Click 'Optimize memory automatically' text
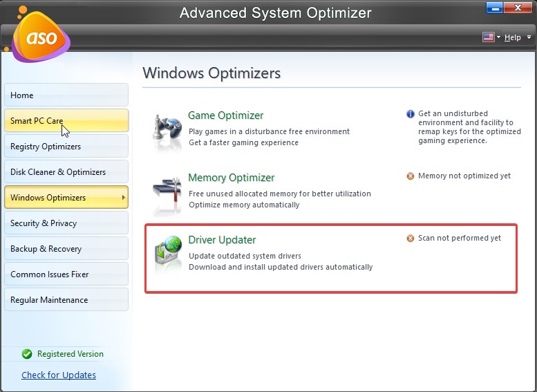 click(x=244, y=205)
